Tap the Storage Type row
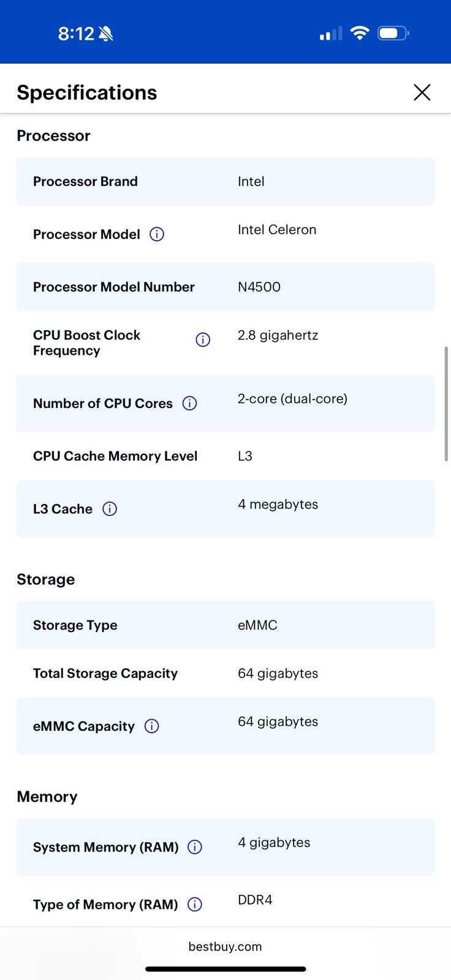The width and height of the screenshot is (451, 980). 225,625
